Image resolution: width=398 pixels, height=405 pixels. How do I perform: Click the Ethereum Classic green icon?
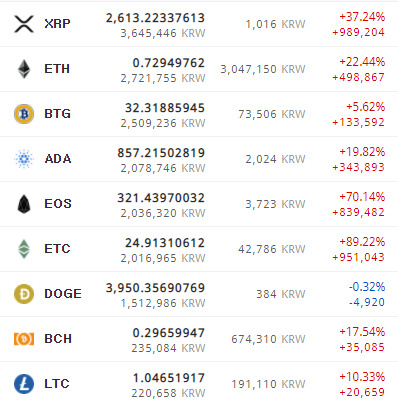pyautogui.click(x=24, y=249)
